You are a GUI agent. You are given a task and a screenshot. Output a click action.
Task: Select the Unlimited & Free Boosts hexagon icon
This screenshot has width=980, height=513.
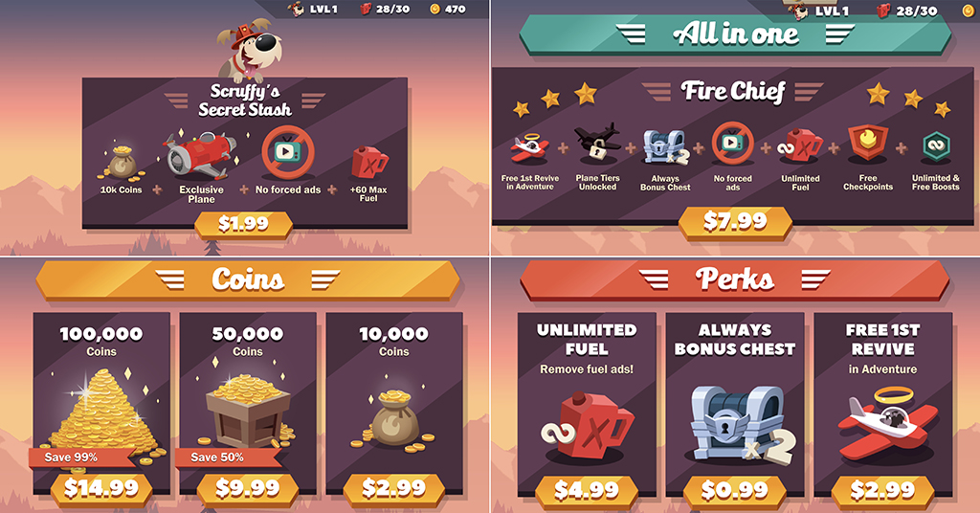click(x=936, y=147)
